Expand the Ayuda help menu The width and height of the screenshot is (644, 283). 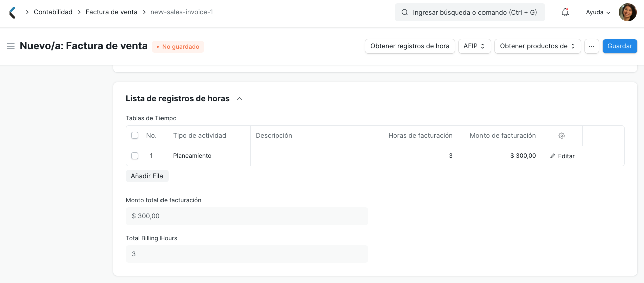pyautogui.click(x=598, y=12)
